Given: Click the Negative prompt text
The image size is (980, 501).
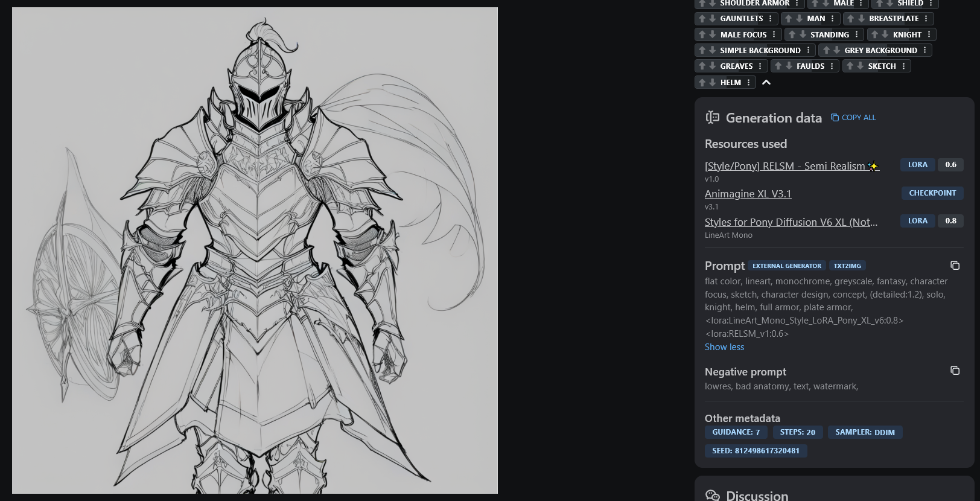Looking at the screenshot, I should point(781,386).
